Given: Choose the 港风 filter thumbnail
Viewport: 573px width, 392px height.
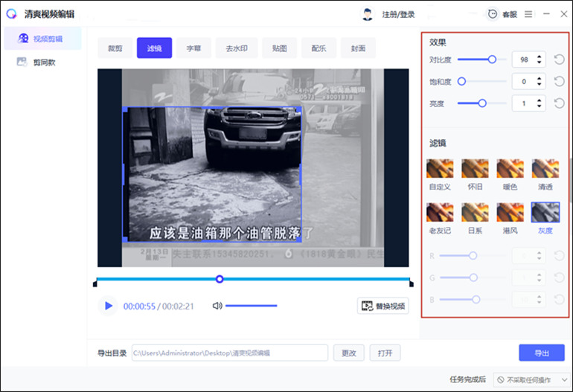Looking at the screenshot, I should click(x=510, y=213).
